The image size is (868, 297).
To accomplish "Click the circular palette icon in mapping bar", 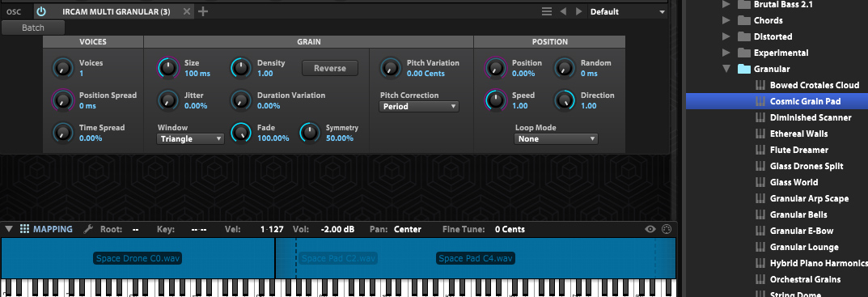I will coord(667,229).
